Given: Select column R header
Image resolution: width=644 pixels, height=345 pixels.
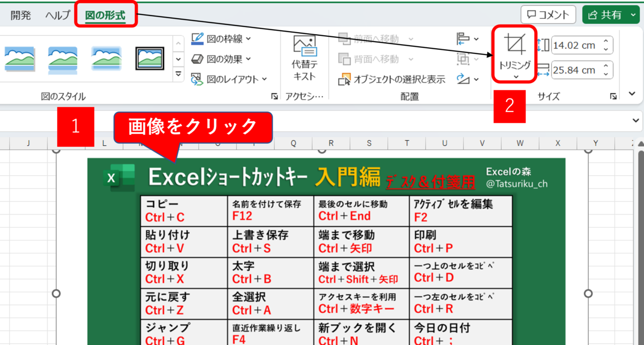Looking at the screenshot, I should [x=331, y=143].
